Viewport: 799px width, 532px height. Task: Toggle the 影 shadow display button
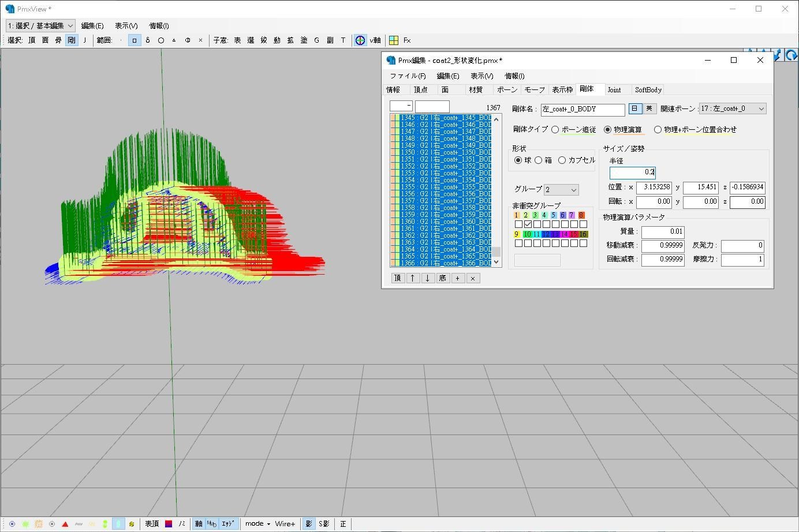coord(309,524)
